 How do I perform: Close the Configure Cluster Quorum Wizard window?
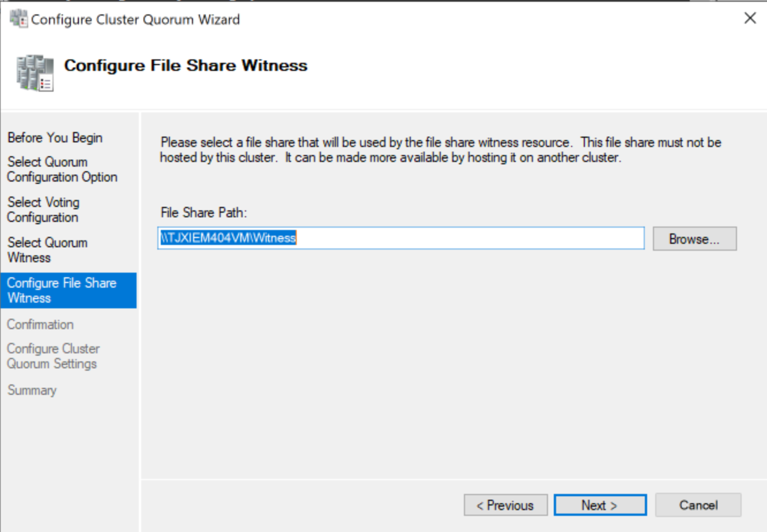[750, 18]
